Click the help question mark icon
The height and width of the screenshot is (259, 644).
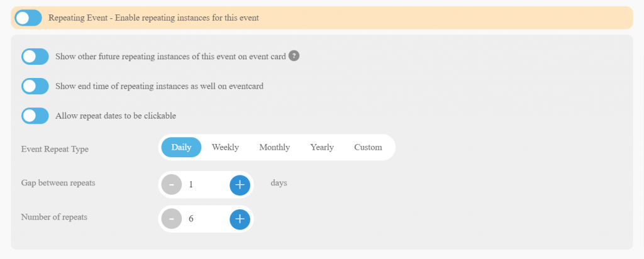click(x=294, y=56)
